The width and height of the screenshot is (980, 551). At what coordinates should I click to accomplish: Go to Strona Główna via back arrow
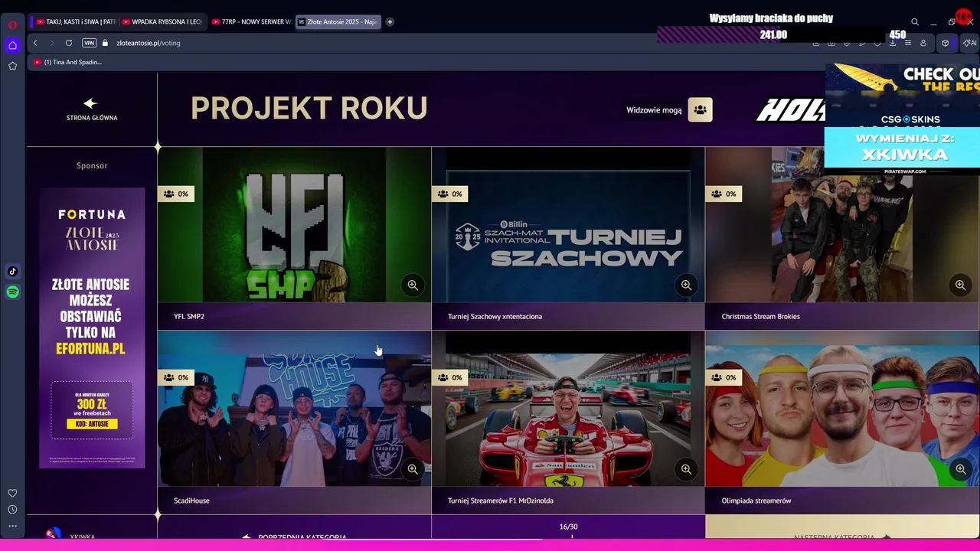click(x=91, y=109)
